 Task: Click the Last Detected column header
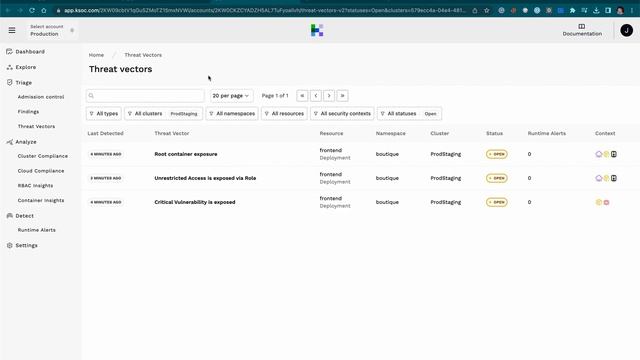point(105,133)
